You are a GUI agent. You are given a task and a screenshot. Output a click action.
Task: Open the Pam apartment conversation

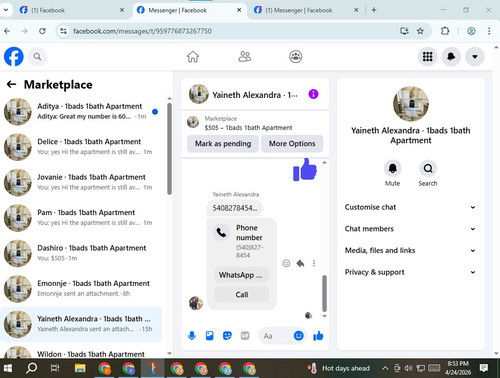pyautogui.click(x=81, y=218)
